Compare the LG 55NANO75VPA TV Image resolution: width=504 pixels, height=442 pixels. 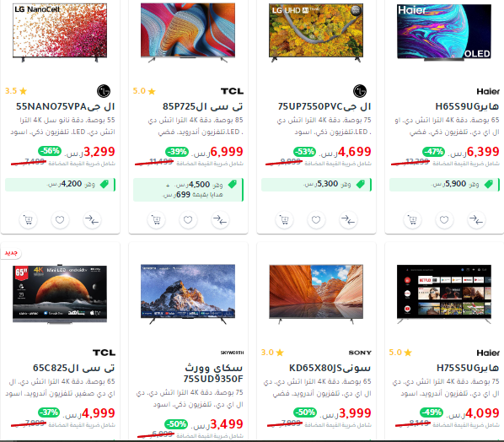tap(92, 220)
